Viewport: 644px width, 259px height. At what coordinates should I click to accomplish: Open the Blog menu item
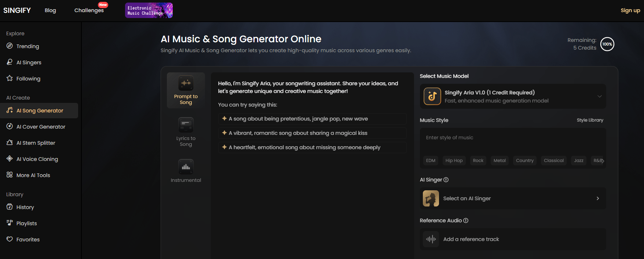pos(50,10)
